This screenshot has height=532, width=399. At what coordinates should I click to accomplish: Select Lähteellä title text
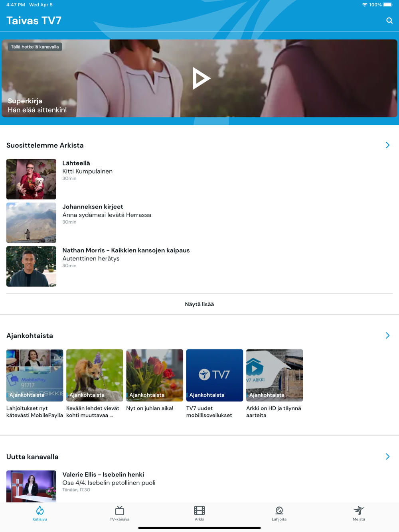point(76,163)
